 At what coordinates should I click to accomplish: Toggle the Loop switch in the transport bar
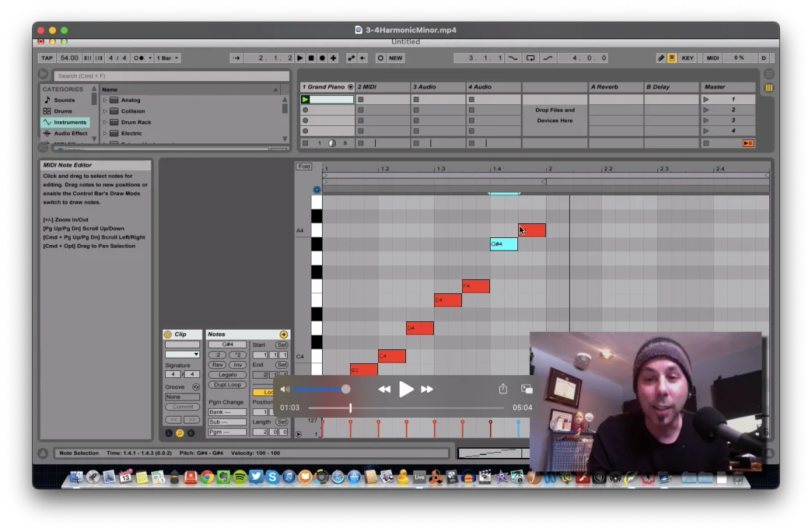(x=531, y=58)
